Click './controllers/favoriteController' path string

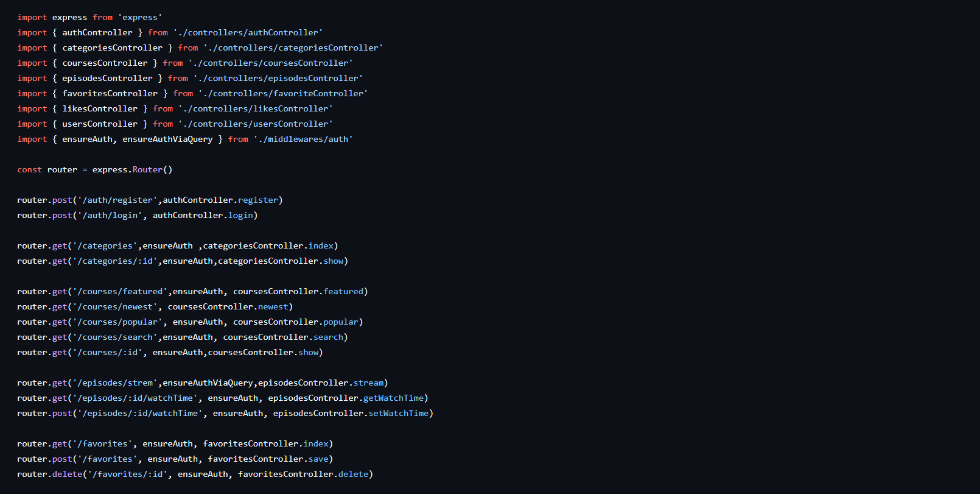pyautogui.click(x=283, y=94)
